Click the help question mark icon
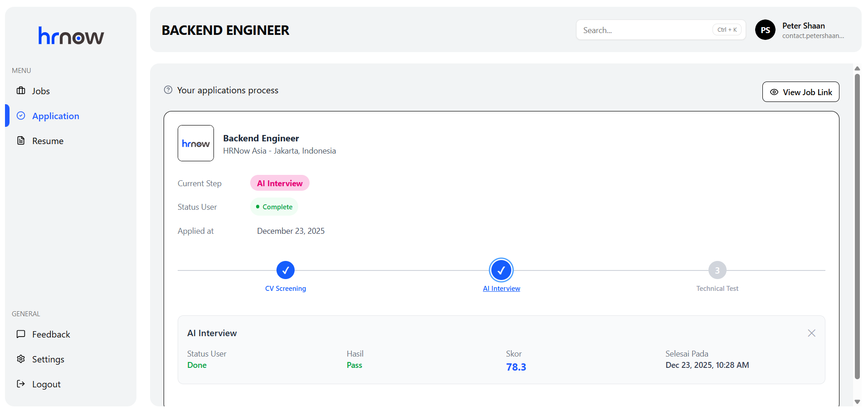The height and width of the screenshot is (410, 868). coord(168,90)
